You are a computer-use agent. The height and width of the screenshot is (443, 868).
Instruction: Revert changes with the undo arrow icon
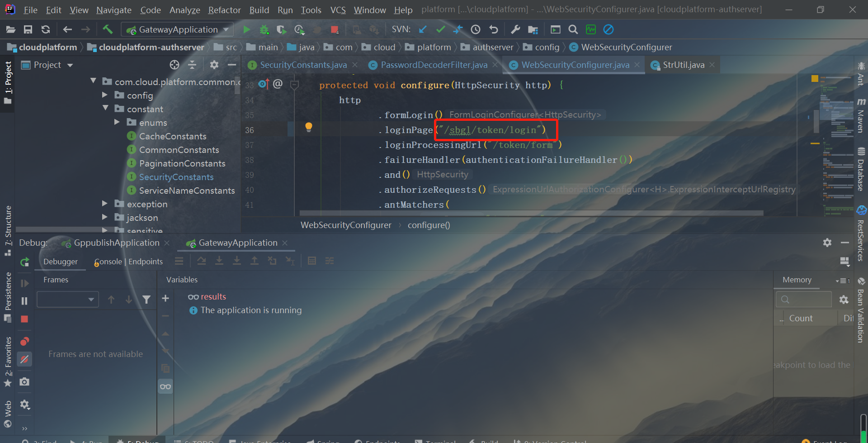[493, 29]
